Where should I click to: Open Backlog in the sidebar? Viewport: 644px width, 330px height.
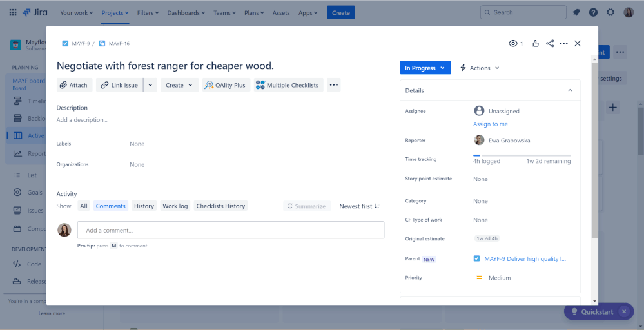(x=30, y=118)
